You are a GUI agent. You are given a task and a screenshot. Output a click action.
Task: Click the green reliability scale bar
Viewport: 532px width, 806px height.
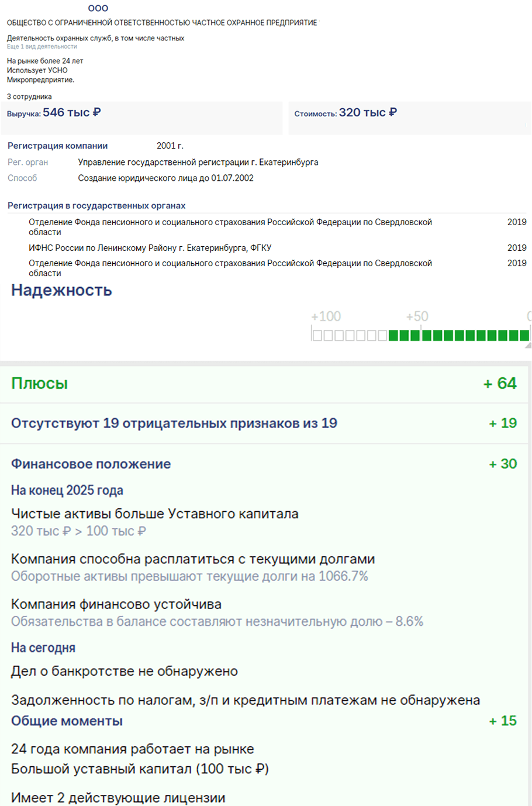[420, 335]
